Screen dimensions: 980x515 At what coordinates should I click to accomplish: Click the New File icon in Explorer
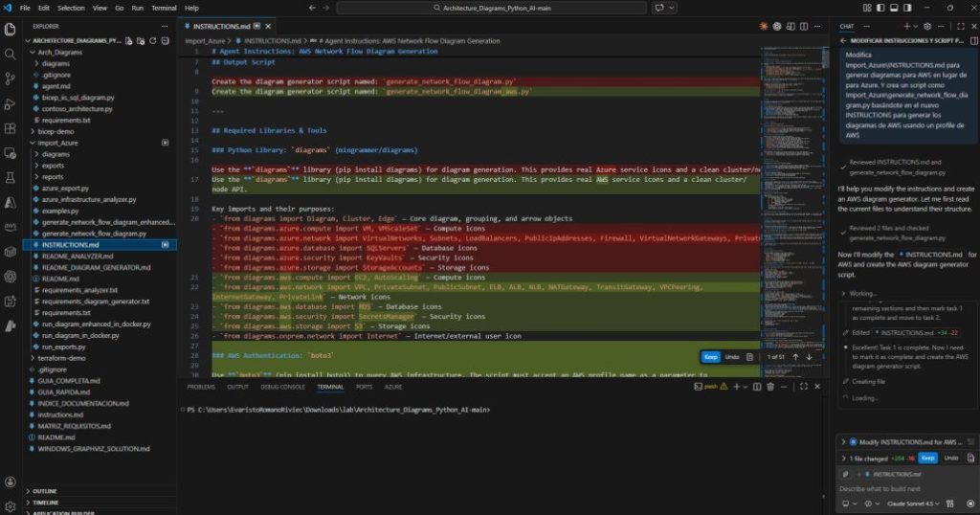coord(130,41)
